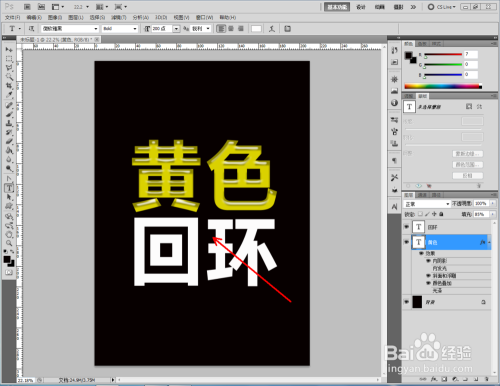Open the 图像(I) menu
The image size is (500, 386).
point(55,17)
